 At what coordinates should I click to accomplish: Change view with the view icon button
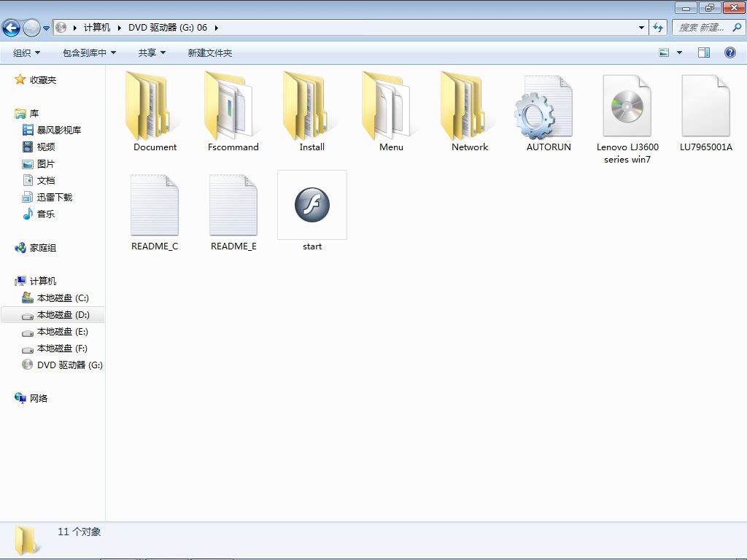[x=664, y=52]
